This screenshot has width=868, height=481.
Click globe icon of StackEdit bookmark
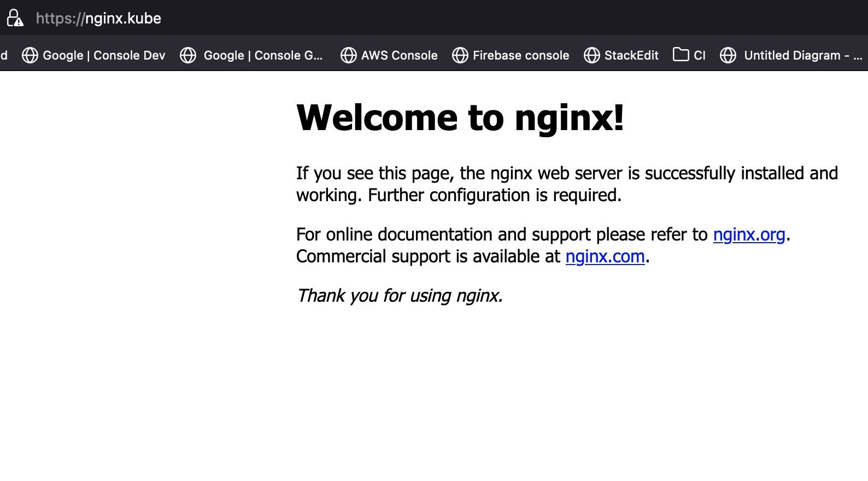[591, 55]
